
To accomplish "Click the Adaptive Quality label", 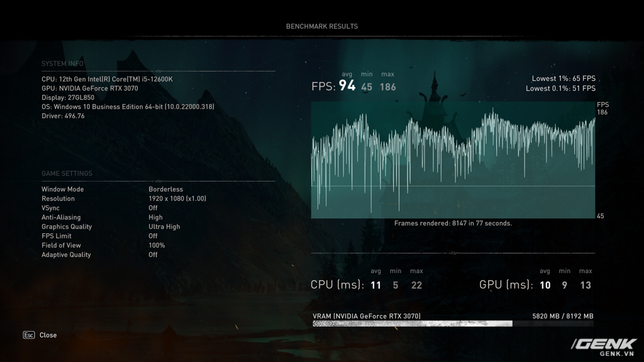I will 66,255.
